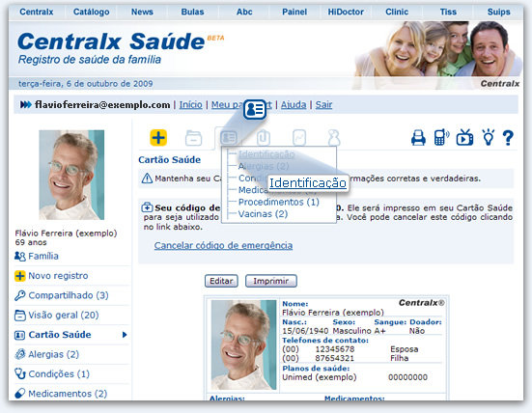Expand Cartão Saúde sidebar arrow
The image size is (532, 413).
(x=125, y=335)
